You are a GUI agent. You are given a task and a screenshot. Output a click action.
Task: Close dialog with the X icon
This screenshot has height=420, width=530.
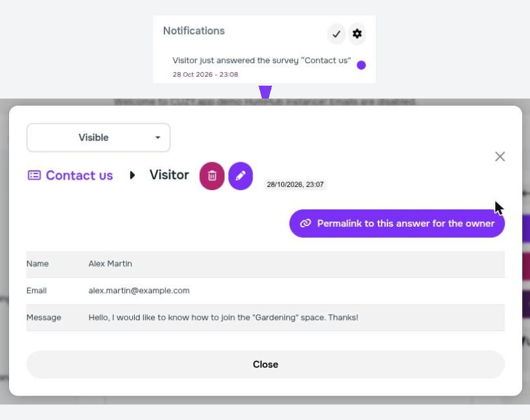(500, 157)
